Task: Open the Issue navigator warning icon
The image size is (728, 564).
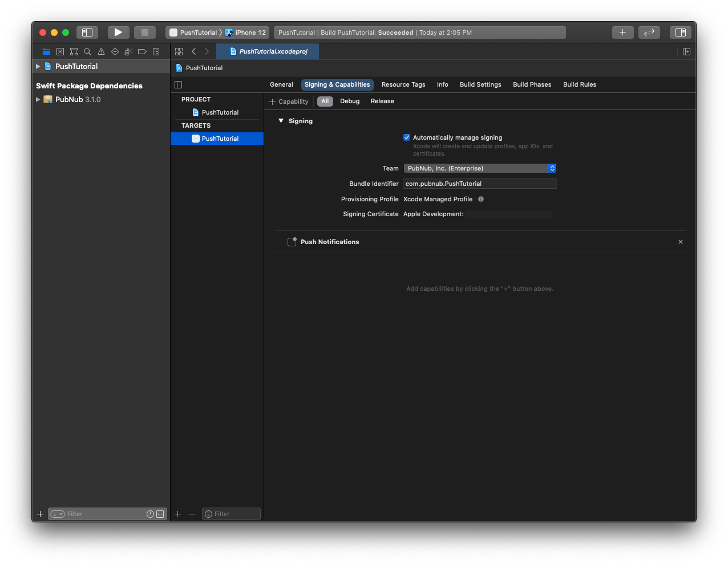Action: tap(101, 51)
